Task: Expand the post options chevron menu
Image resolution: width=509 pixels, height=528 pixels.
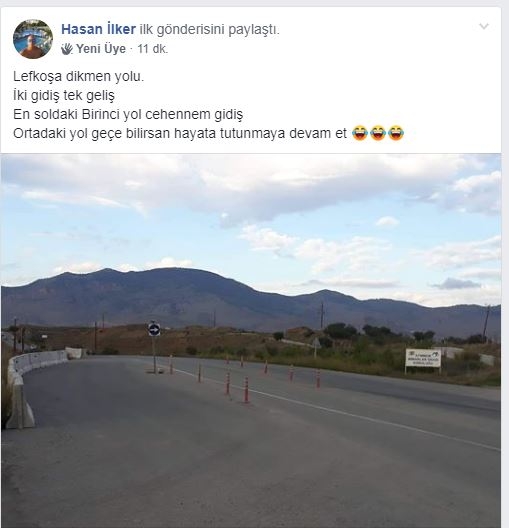Action: click(x=484, y=26)
